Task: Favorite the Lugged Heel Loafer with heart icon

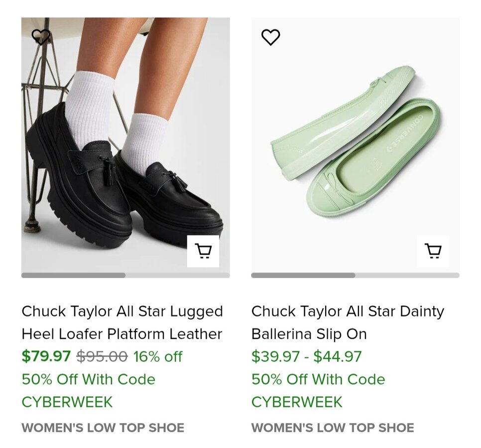Action: coord(41,37)
